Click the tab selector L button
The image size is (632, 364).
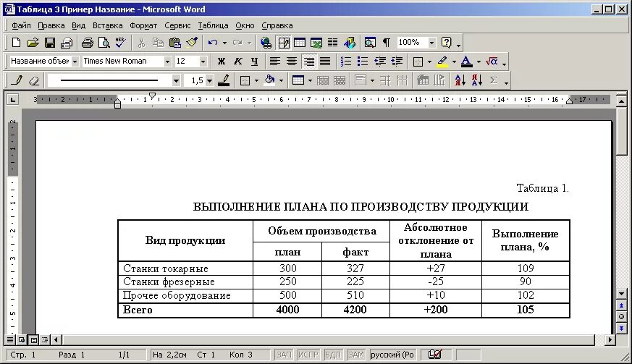(x=13, y=99)
